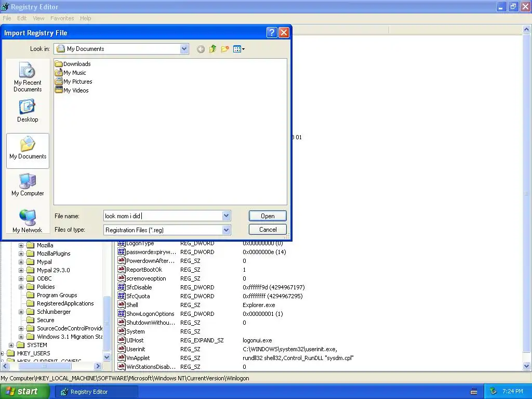Select the Shell registry value

point(128,304)
